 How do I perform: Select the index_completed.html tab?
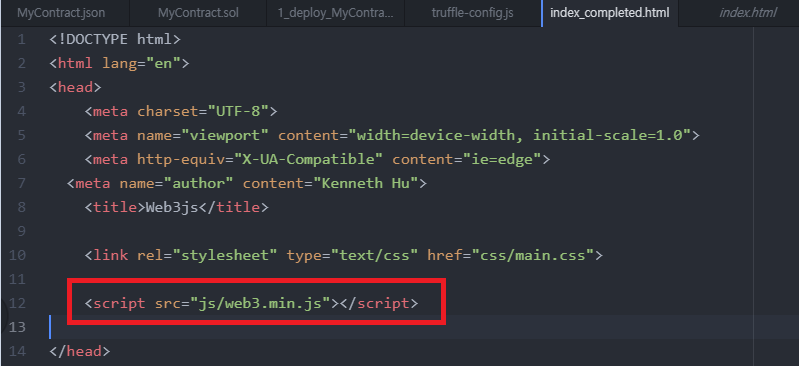tap(609, 13)
